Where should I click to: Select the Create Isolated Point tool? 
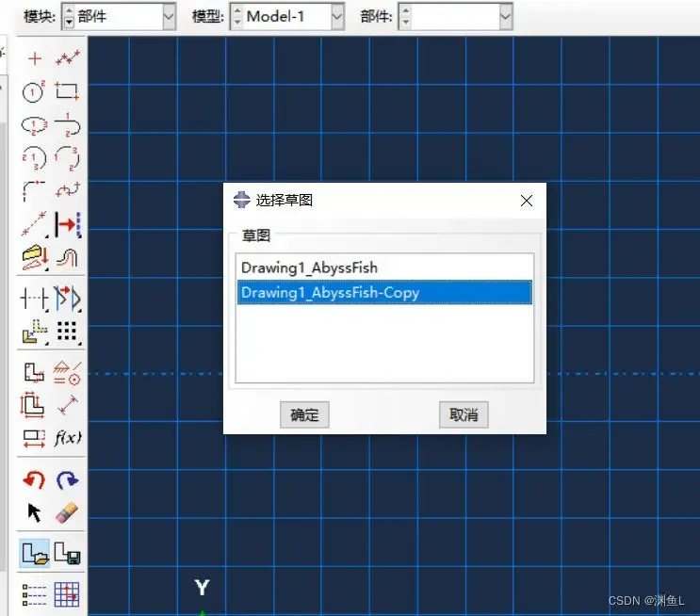point(34,58)
